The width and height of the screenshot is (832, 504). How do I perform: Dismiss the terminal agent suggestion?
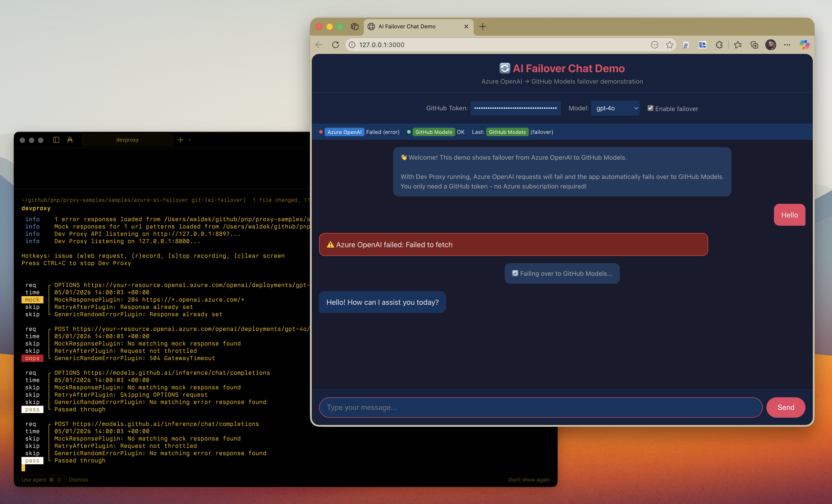pos(78,479)
